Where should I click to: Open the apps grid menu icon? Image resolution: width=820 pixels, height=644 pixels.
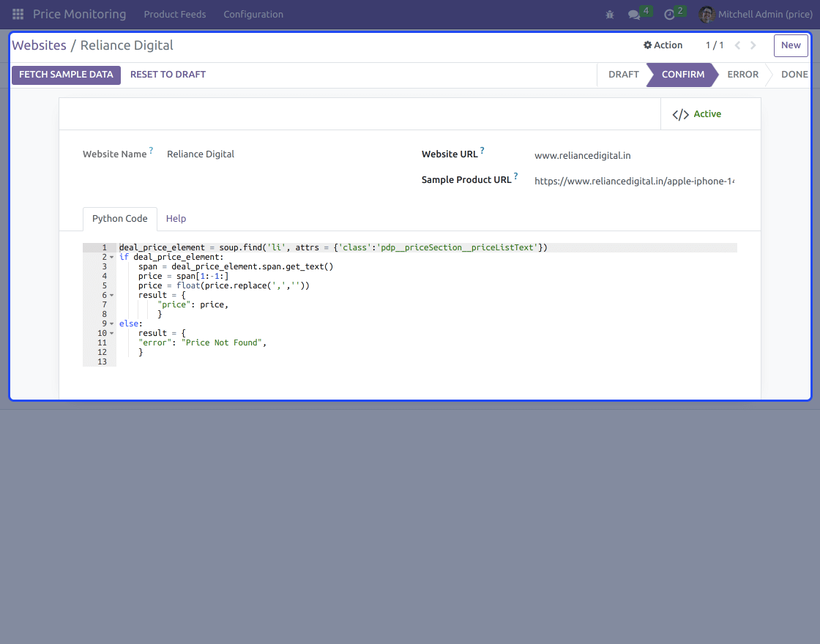tap(18, 14)
